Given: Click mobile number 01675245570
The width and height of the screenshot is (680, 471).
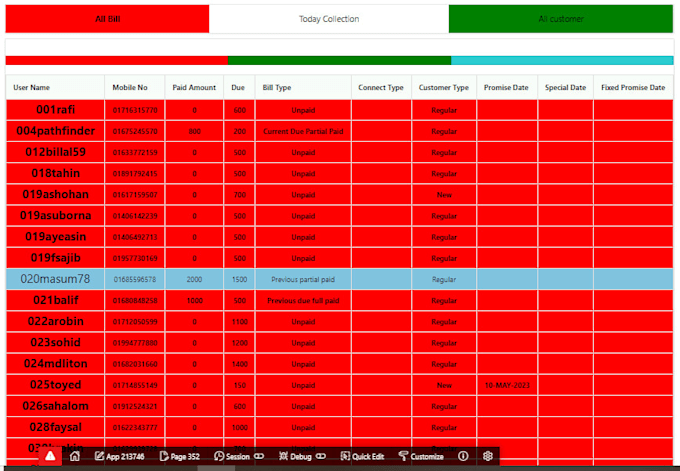Looking at the screenshot, I should 135,131.
